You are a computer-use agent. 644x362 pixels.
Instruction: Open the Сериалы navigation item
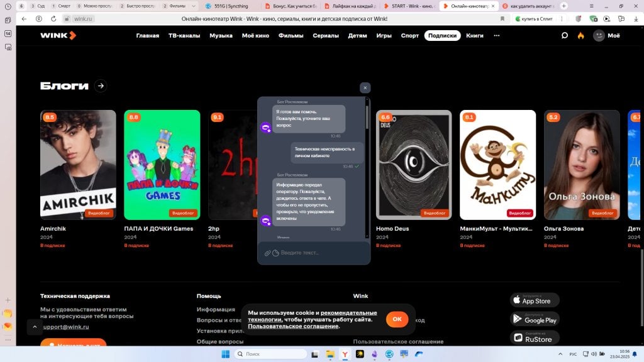point(326,36)
